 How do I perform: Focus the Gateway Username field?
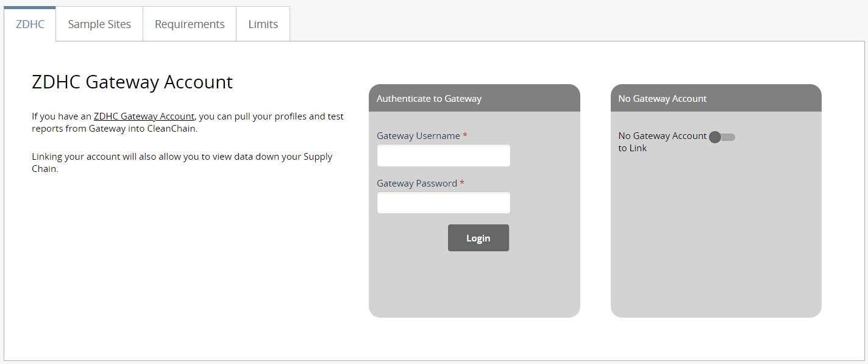(x=444, y=155)
